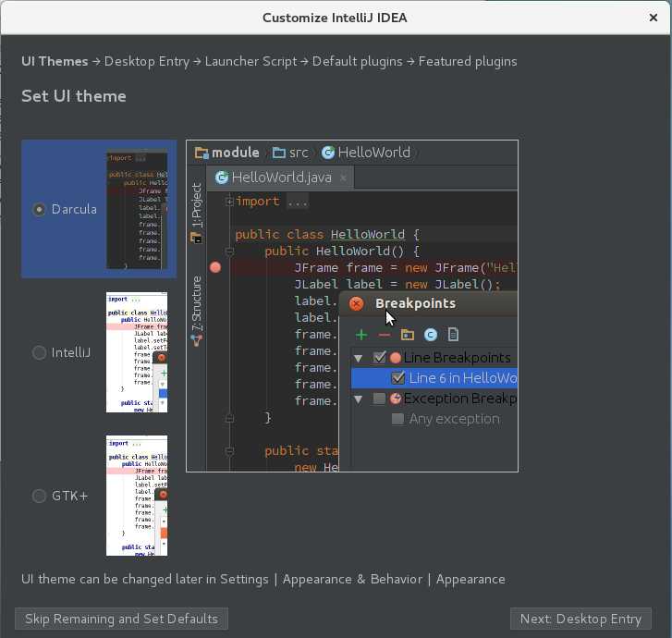Viewport: 672px width, 638px height.
Task: Toggle the Exception Breakpoints checkbox
Action: click(x=379, y=399)
